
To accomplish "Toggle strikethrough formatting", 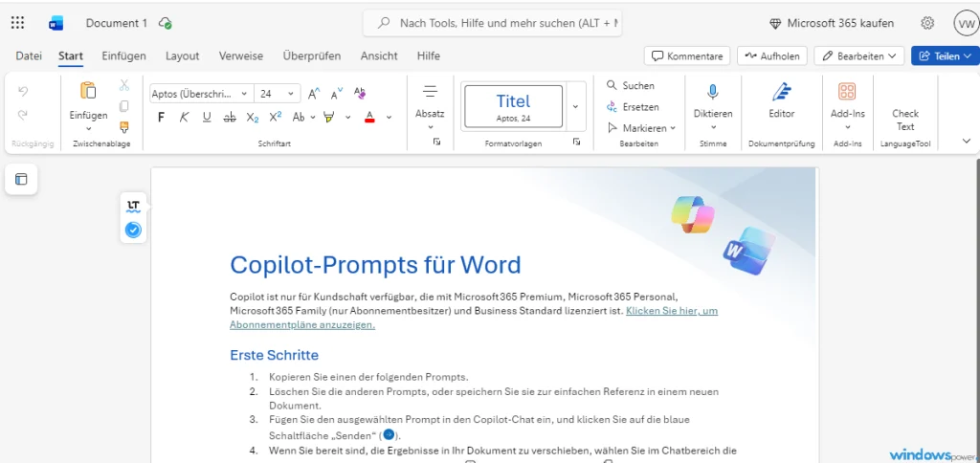I will 230,117.
